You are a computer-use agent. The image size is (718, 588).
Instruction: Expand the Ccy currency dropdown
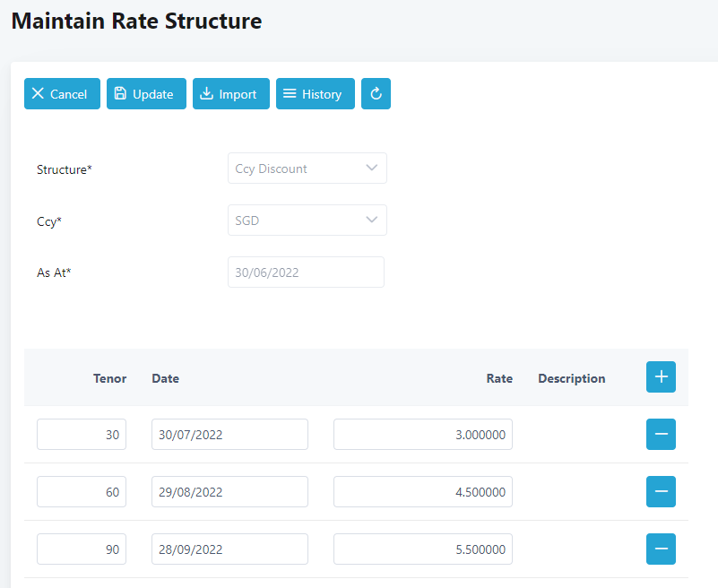point(307,220)
